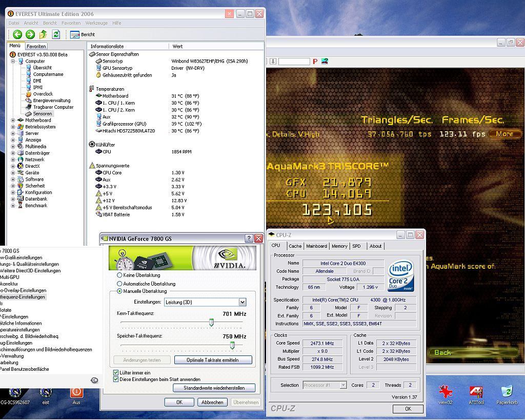
Task: Open the DMI tree entry
Action: tap(37, 81)
